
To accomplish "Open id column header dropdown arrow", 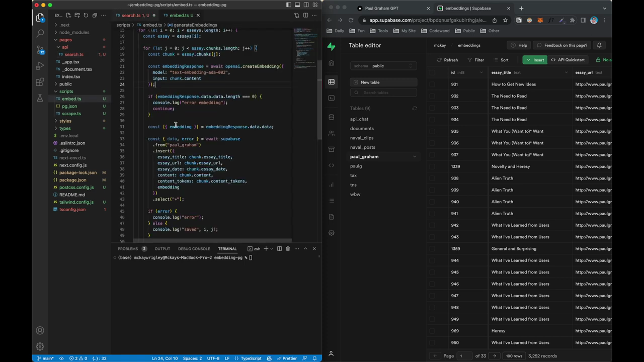I will tap(481, 72).
